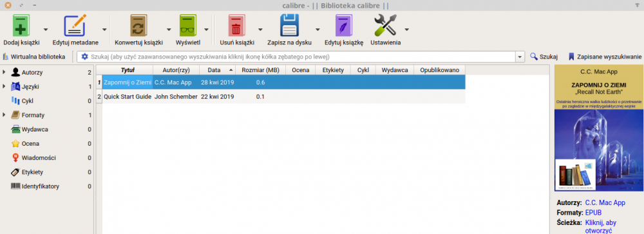Click John Schember author cell
The height and width of the screenshot is (234, 644).
pos(176,97)
